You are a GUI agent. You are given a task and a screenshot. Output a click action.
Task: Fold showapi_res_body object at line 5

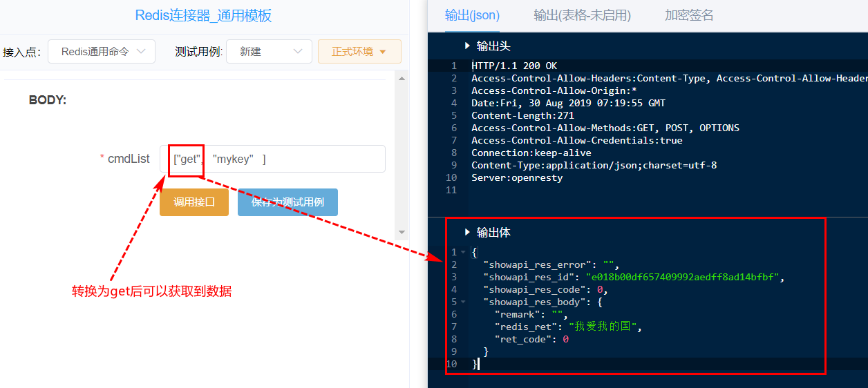click(463, 302)
